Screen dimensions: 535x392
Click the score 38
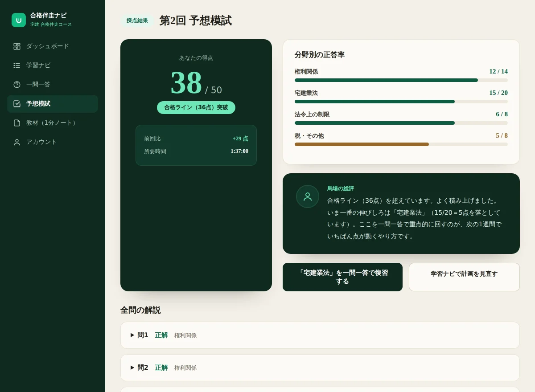click(186, 82)
